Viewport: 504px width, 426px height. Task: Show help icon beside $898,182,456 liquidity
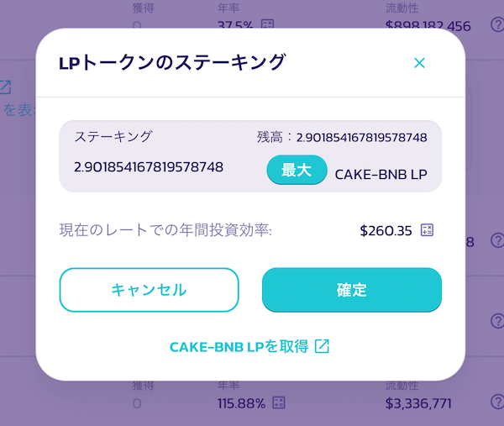497,24
